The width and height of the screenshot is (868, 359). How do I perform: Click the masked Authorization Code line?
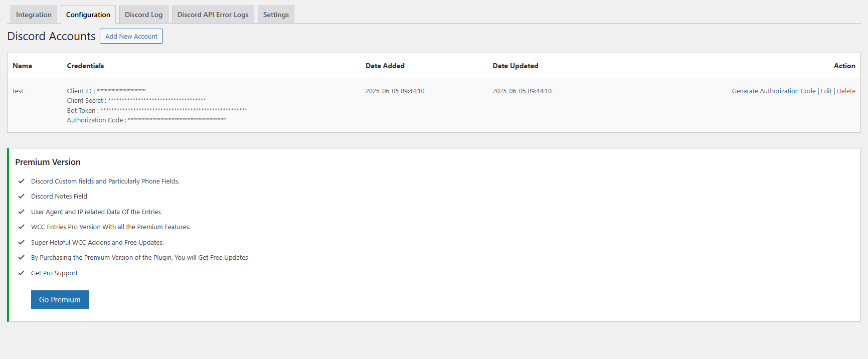146,120
